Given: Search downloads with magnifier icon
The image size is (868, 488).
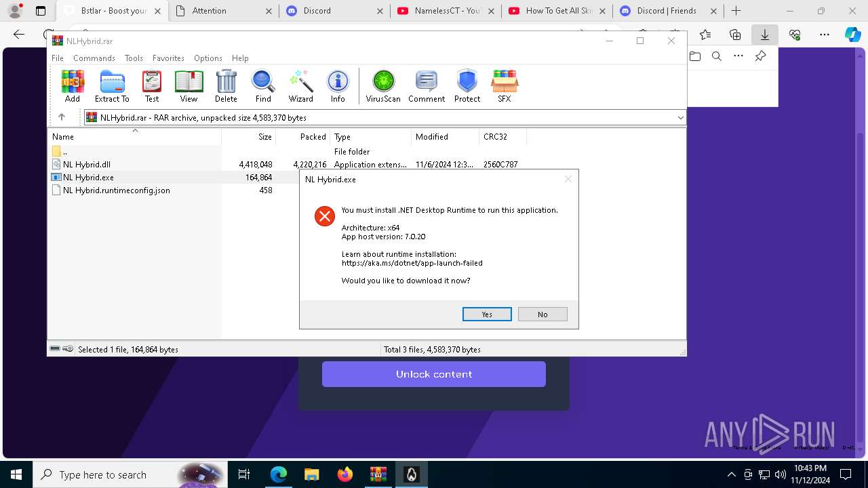Looking at the screenshot, I should click(x=717, y=56).
